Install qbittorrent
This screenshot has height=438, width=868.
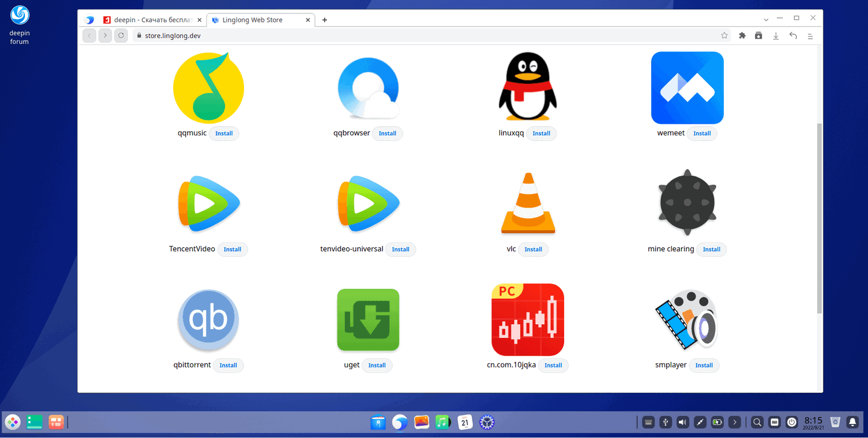229,365
